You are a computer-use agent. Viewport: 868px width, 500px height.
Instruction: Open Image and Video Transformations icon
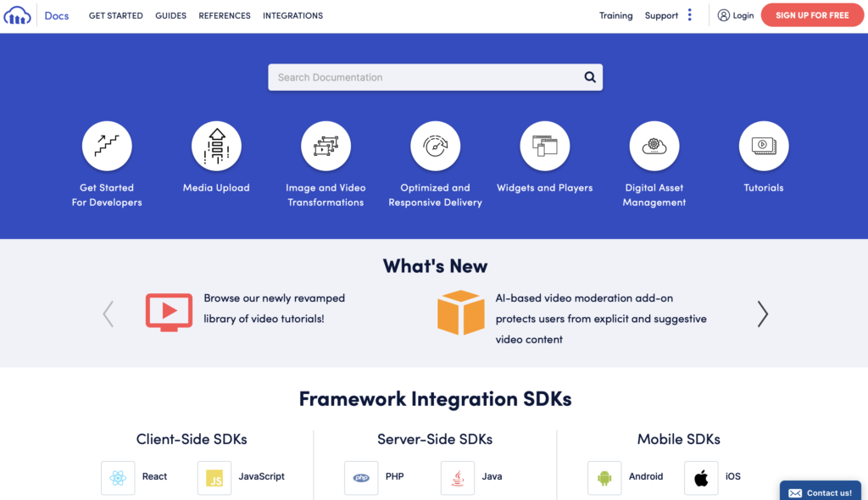[326, 146]
